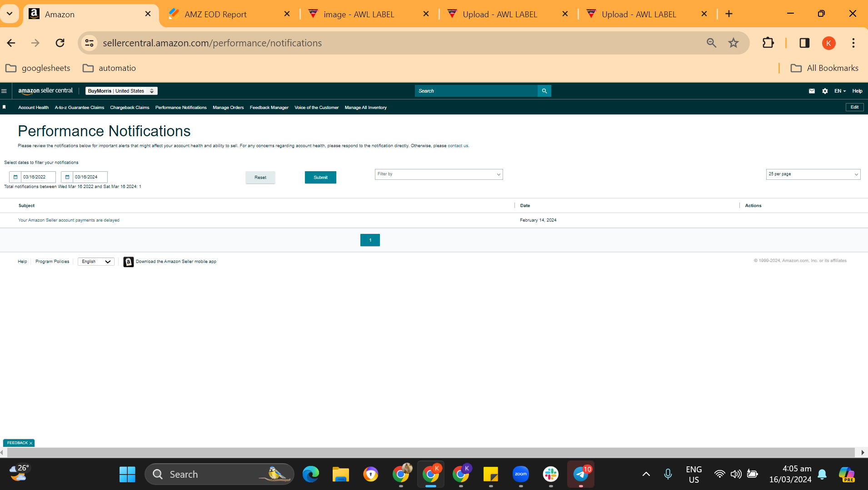Click the bookmark flag icon in nav bar
The height and width of the screenshot is (490, 868).
pyautogui.click(x=4, y=107)
